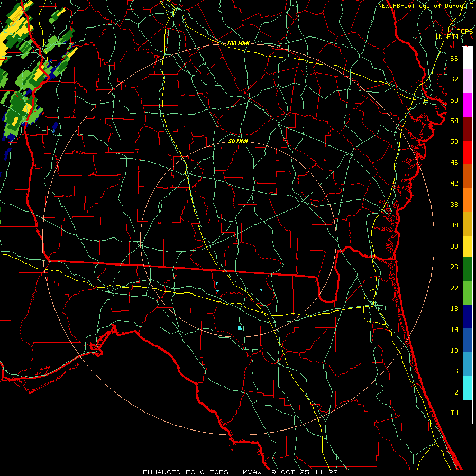The width and height of the screenshot is (476, 476).
Task: Click the largest cyan echo square near map center
Action: coord(240,328)
